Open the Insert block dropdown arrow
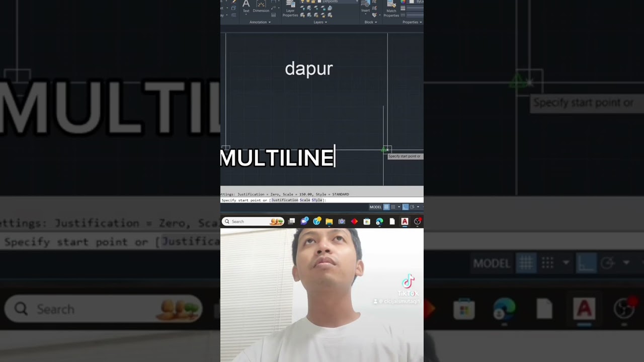 pos(366,14)
